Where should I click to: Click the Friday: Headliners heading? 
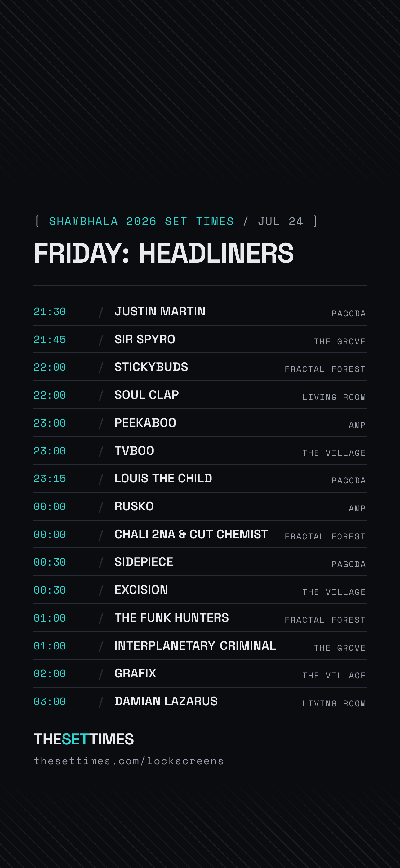(x=164, y=253)
